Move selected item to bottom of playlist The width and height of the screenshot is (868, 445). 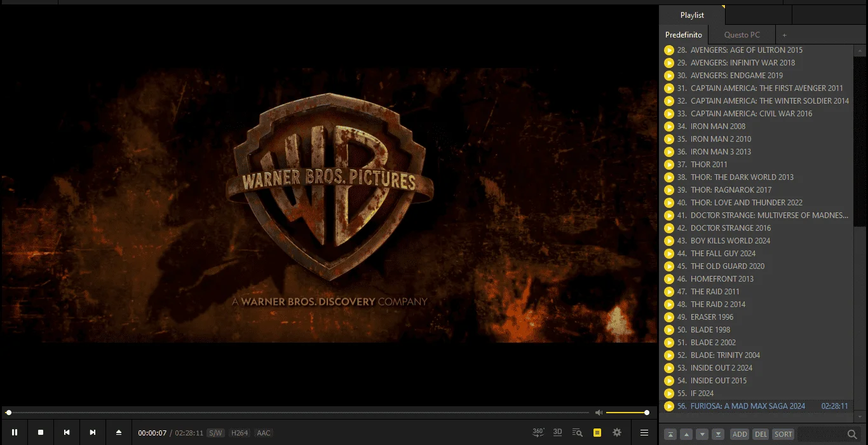point(718,434)
